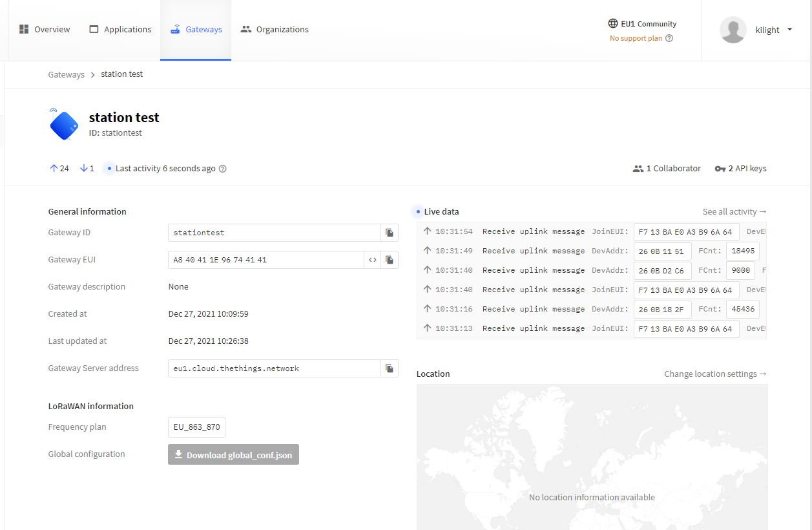
Task: Click the kilight user avatar
Action: (x=733, y=30)
